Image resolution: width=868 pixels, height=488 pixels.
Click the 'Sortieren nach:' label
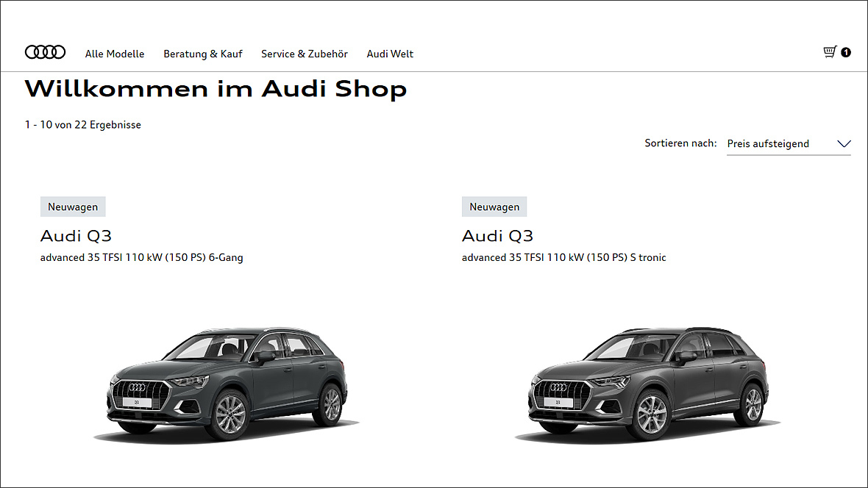(680, 143)
